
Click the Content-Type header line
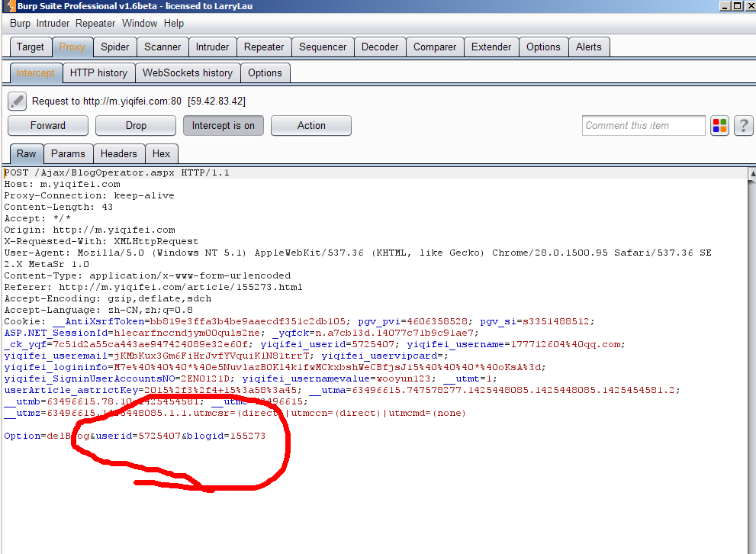(x=147, y=275)
